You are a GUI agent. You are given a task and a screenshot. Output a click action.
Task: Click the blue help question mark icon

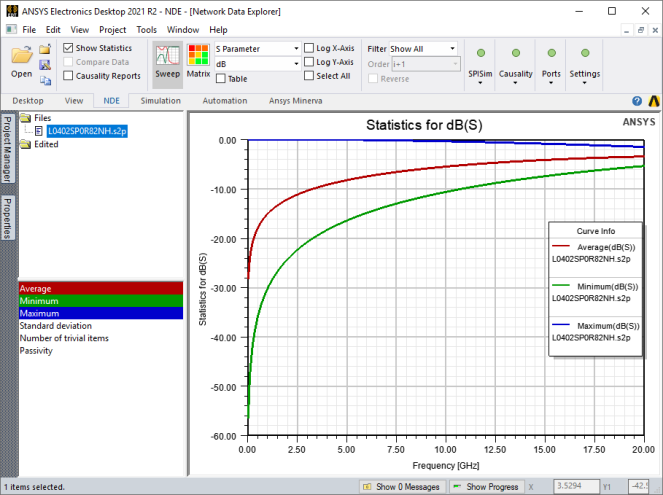637,101
